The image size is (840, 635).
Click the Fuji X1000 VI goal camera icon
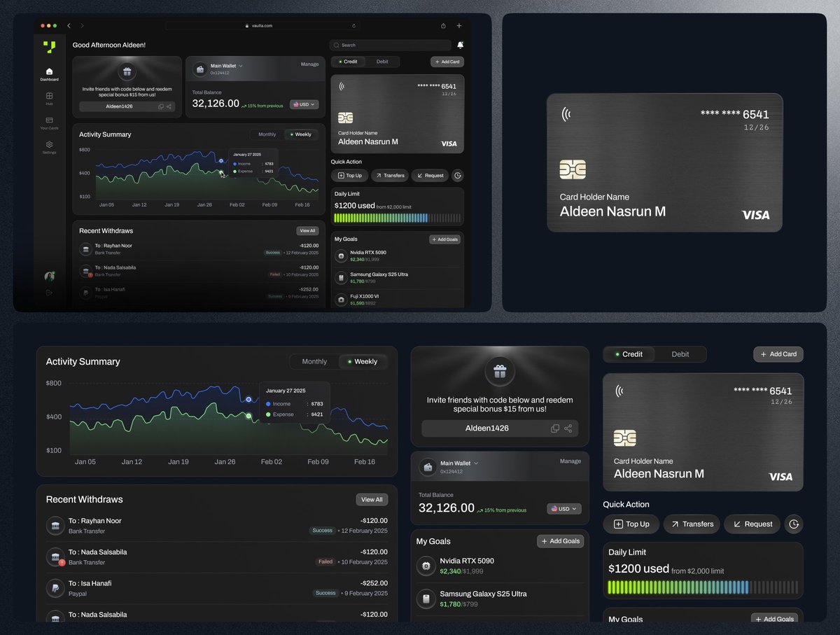click(x=341, y=300)
